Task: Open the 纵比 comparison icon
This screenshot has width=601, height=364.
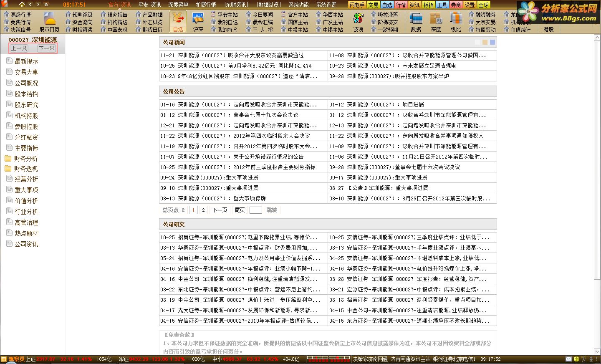Action: (x=456, y=22)
